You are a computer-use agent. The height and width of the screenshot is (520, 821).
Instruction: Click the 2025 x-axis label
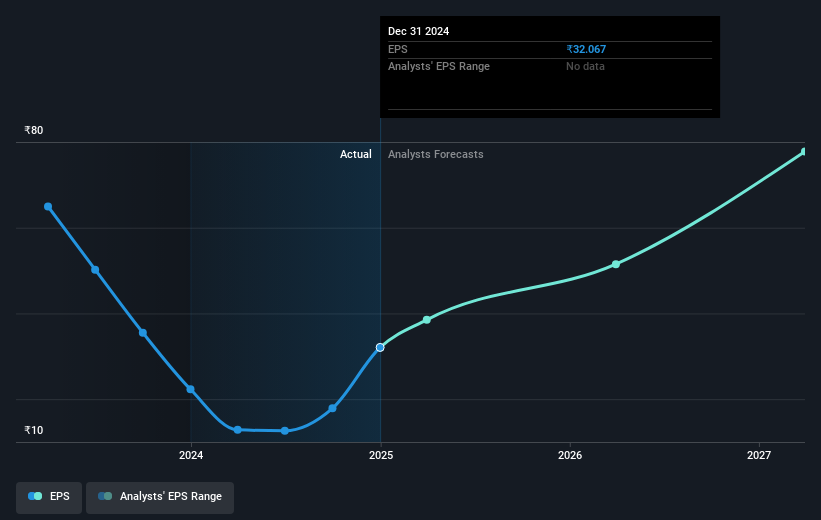(381, 455)
